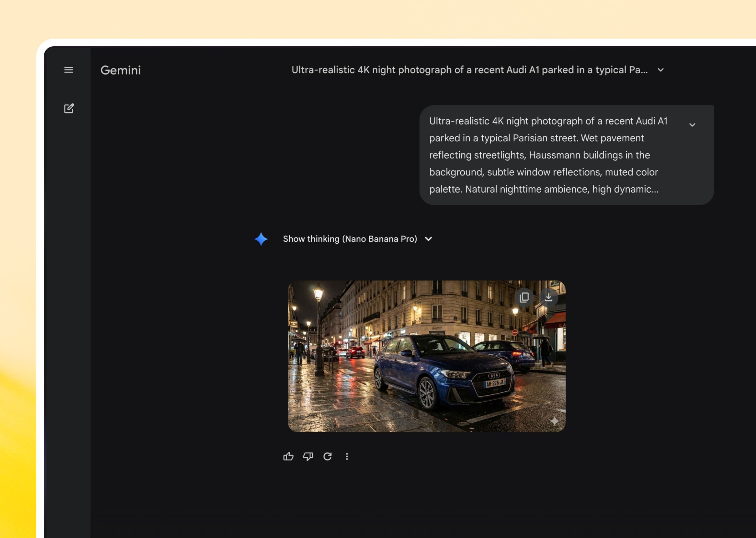Open the three-dot more options menu
756x538 pixels.
[347, 456]
